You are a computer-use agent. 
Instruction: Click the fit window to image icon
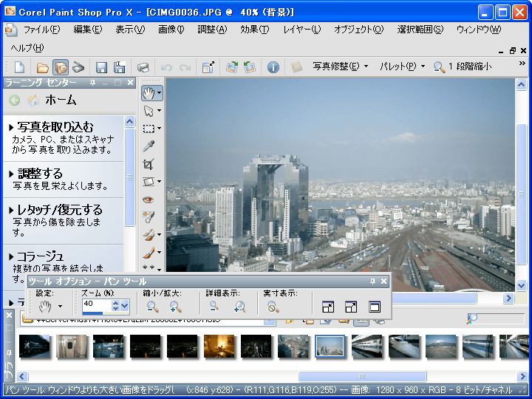[x=328, y=307]
